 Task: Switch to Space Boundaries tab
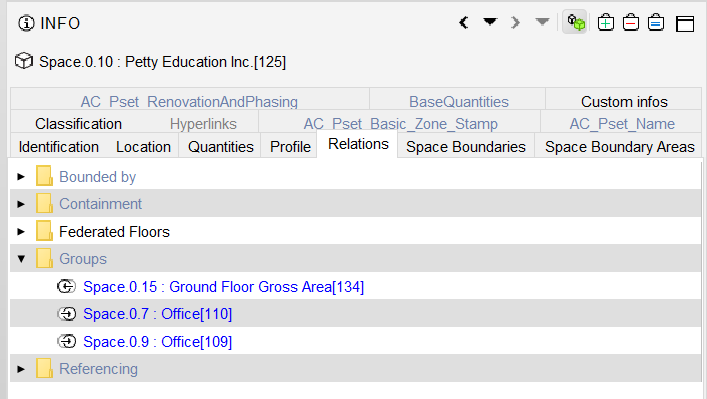[x=466, y=147]
